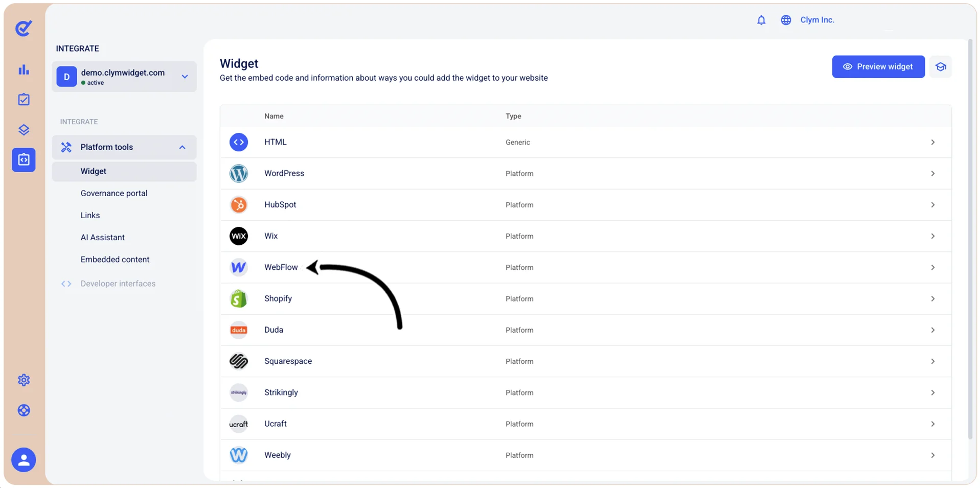Open the HTML row chevron
The width and height of the screenshot is (980, 488).
point(933,142)
